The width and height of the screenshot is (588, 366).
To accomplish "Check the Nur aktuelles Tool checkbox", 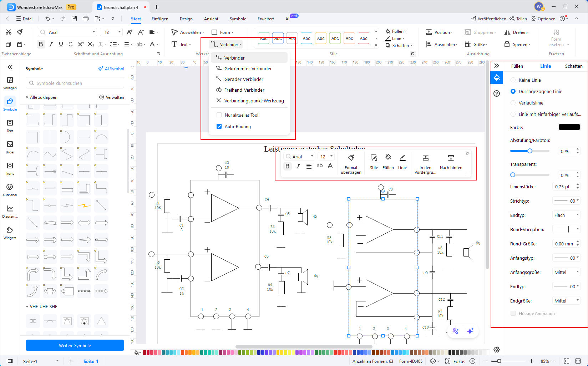I will tap(219, 115).
